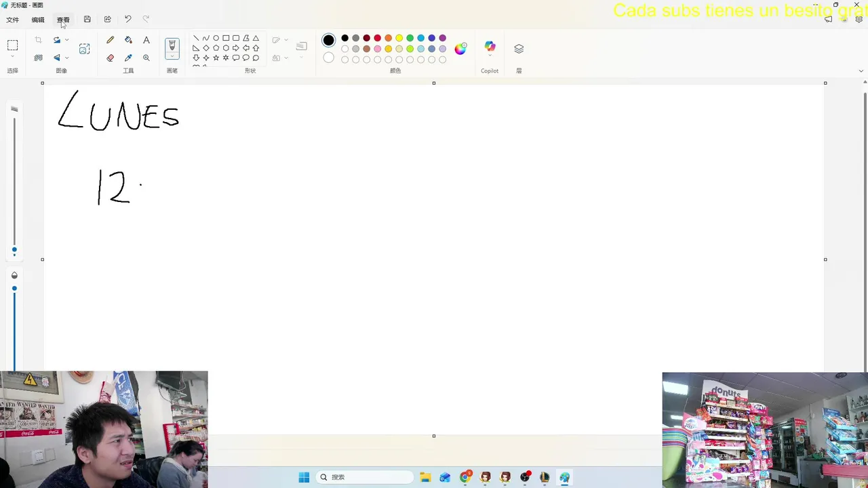Expand the brush types dropdown
Viewport: 868px width, 488px height.
click(172, 56)
